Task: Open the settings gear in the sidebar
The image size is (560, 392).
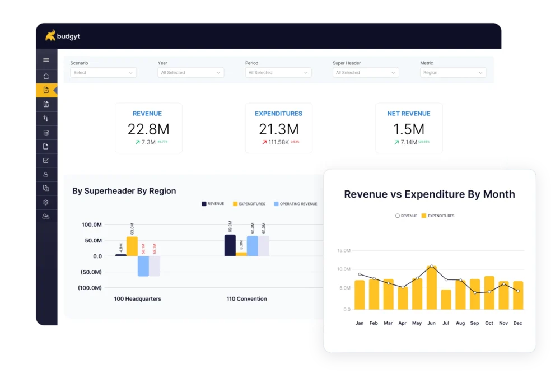Action: (46, 201)
